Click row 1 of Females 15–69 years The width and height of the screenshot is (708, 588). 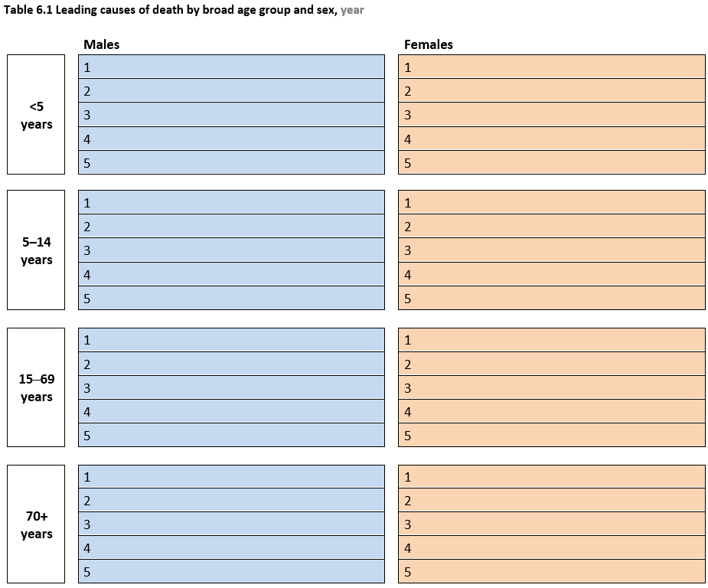tap(552, 340)
